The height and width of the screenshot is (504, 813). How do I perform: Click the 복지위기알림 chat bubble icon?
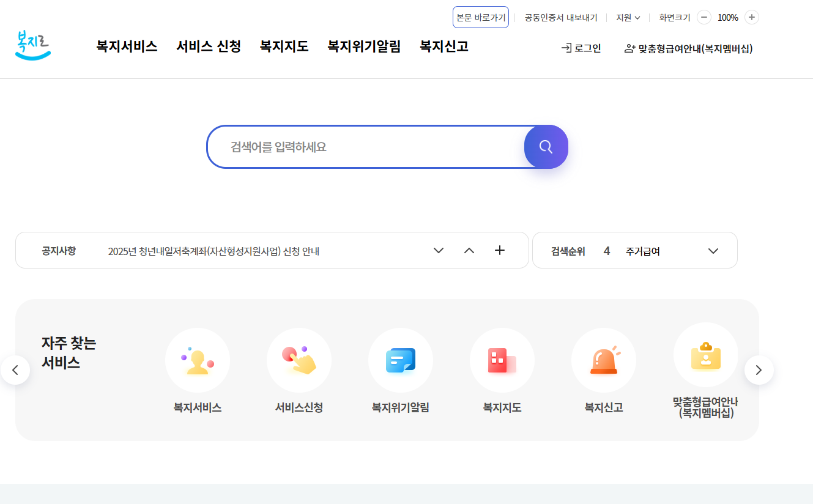(x=400, y=360)
